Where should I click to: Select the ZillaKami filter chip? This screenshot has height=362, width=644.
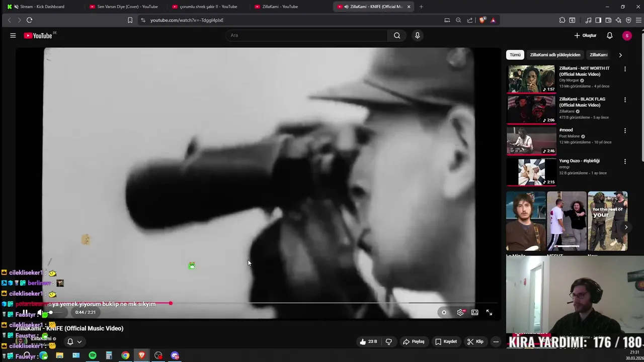pyautogui.click(x=598, y=55)
